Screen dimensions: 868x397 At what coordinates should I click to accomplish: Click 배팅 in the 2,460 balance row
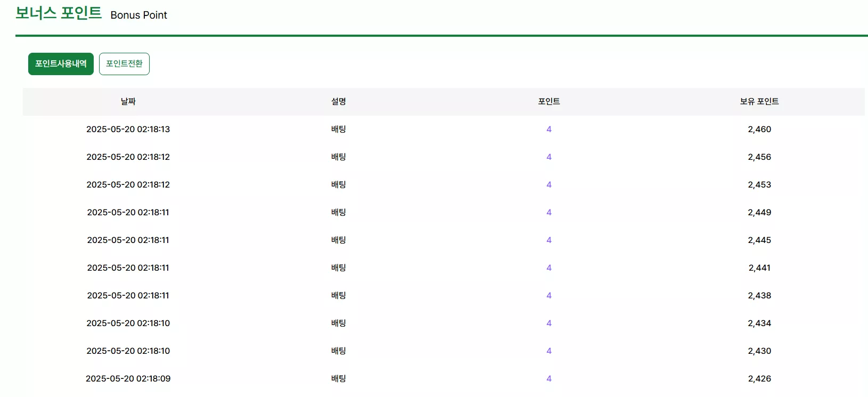coord(339,129)
